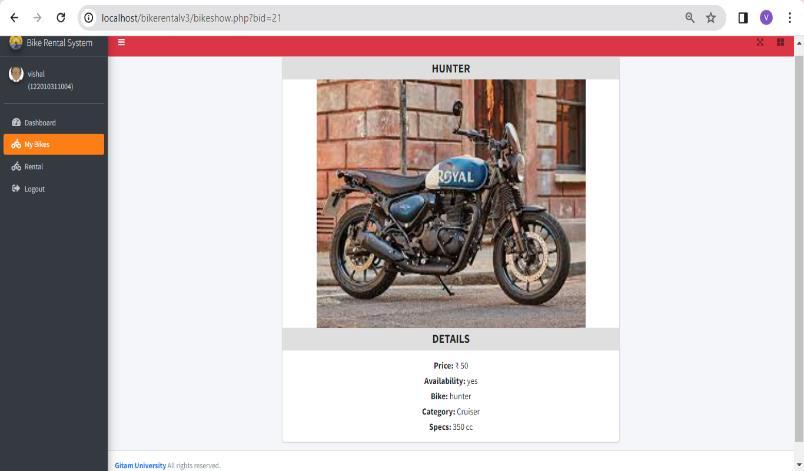Open the Dashboard menu item
The image size is (804, 471).
tap(54, 122)
